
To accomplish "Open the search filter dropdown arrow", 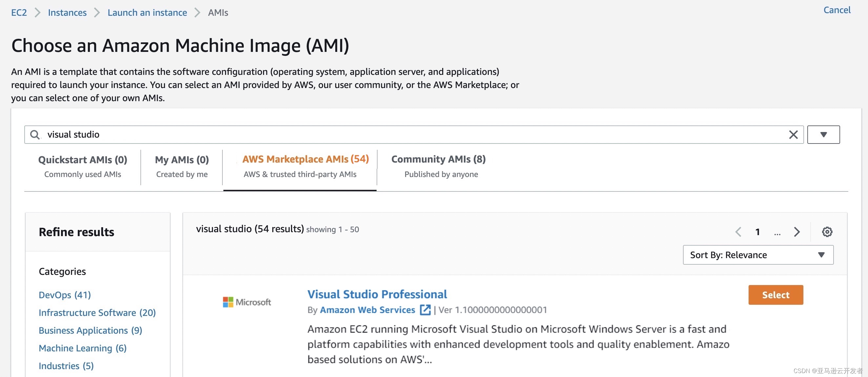I will click(823, 134).
